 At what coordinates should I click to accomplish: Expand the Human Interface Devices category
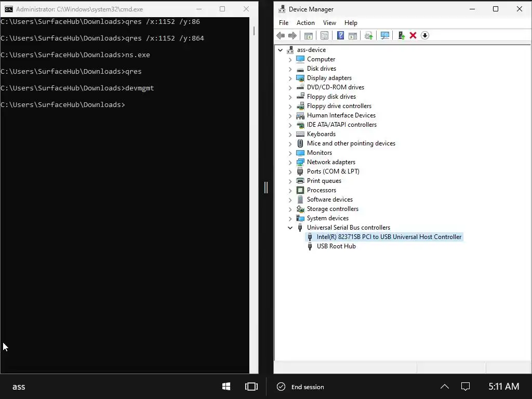point(290,116)
